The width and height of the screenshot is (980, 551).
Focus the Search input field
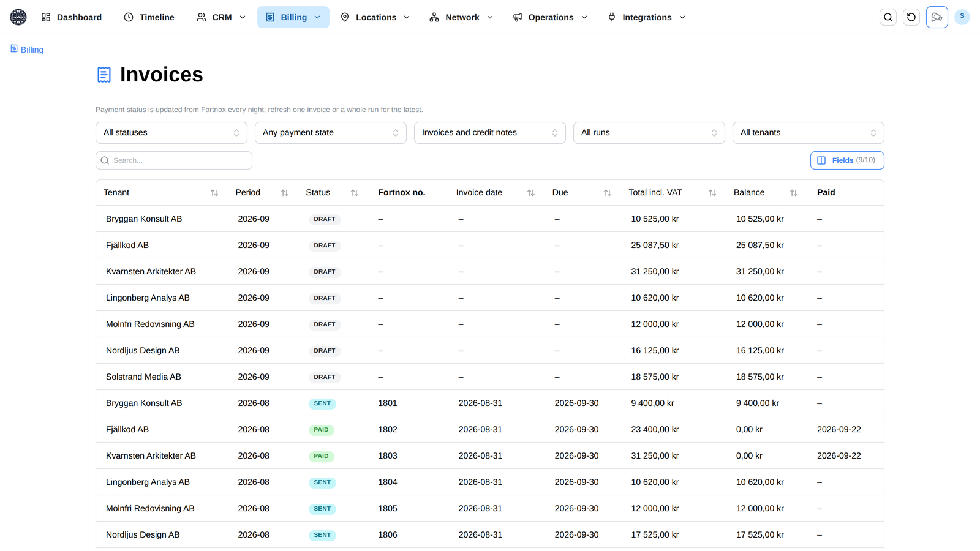click(x=174, y=160)
